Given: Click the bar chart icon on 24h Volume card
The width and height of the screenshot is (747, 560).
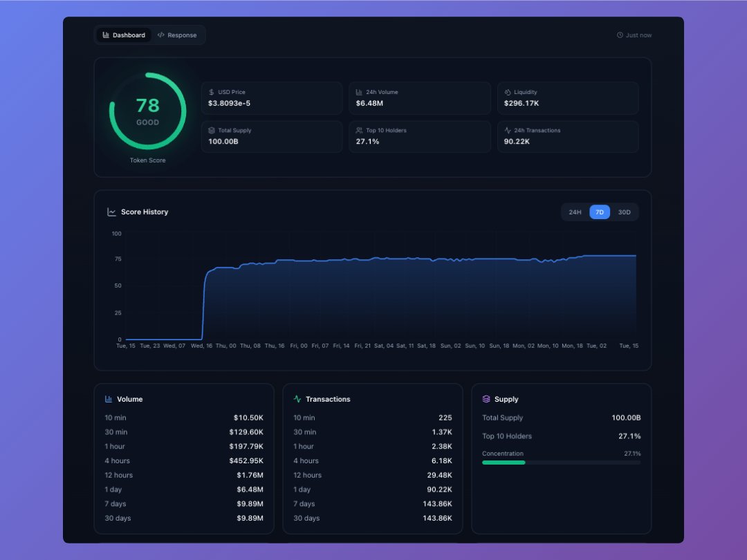Looking at the screenshot, I should 359,92.
